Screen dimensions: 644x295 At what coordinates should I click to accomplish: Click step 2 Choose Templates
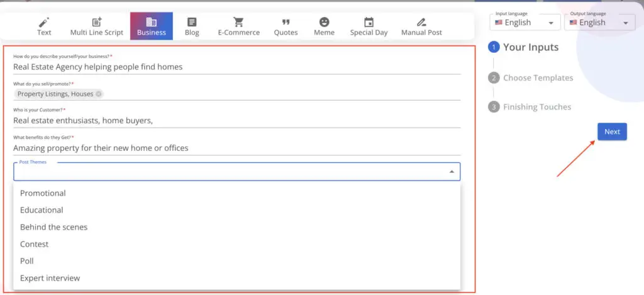[530, 77]
